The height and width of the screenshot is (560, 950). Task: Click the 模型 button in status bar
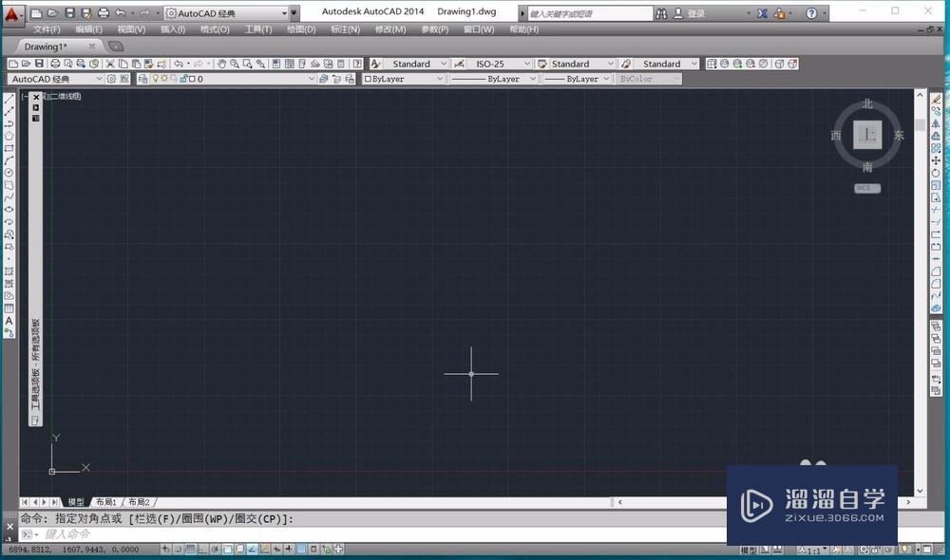tap(749, 550)
